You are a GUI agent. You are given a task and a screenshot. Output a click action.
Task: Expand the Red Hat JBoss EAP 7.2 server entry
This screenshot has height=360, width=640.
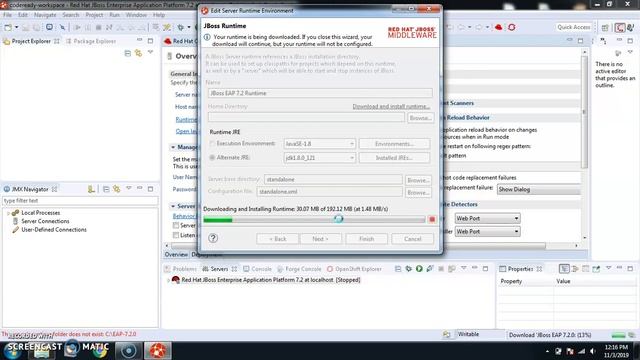(168, 280)
